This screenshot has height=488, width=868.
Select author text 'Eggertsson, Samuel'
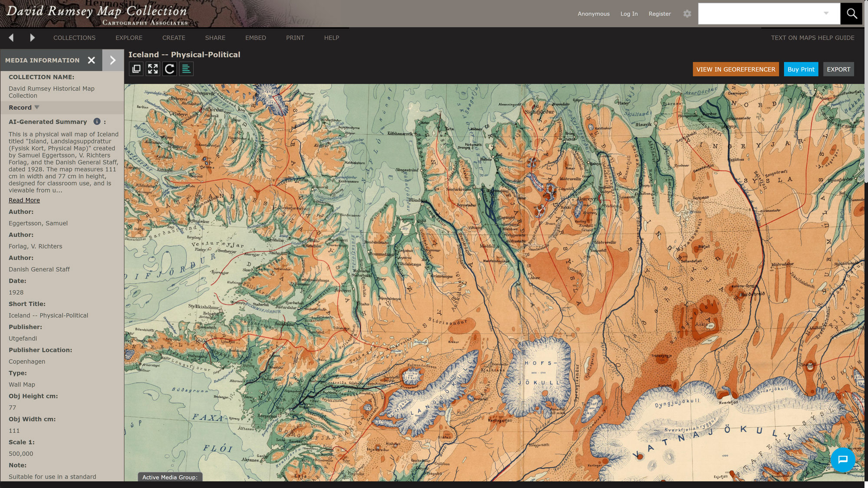(38, 223)
